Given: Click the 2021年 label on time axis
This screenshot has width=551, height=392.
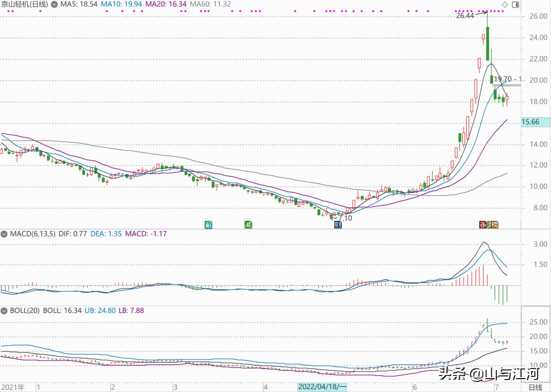Looking at the screenshot, I should 13,387.
